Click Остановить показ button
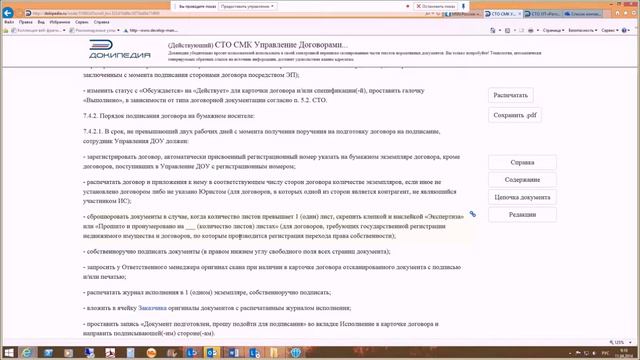Image resolution: width=640 pixels, height=360 pixels. [x=436, y=6]
